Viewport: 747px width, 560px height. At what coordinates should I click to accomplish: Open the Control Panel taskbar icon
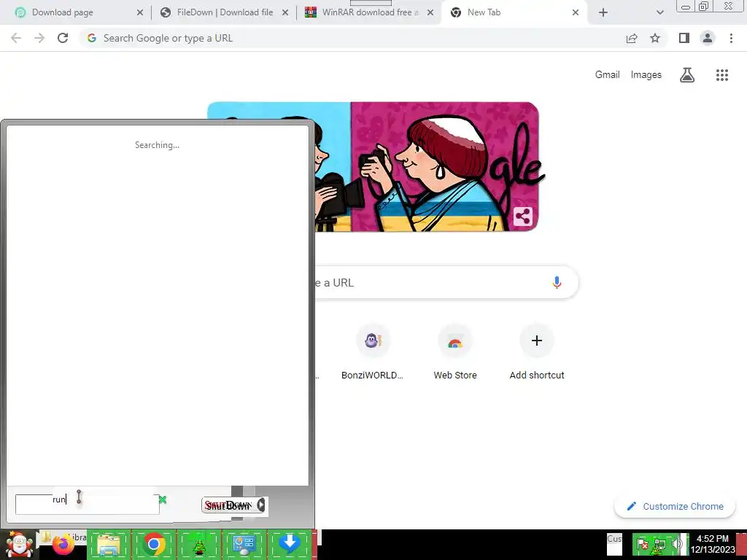[244, 545]
